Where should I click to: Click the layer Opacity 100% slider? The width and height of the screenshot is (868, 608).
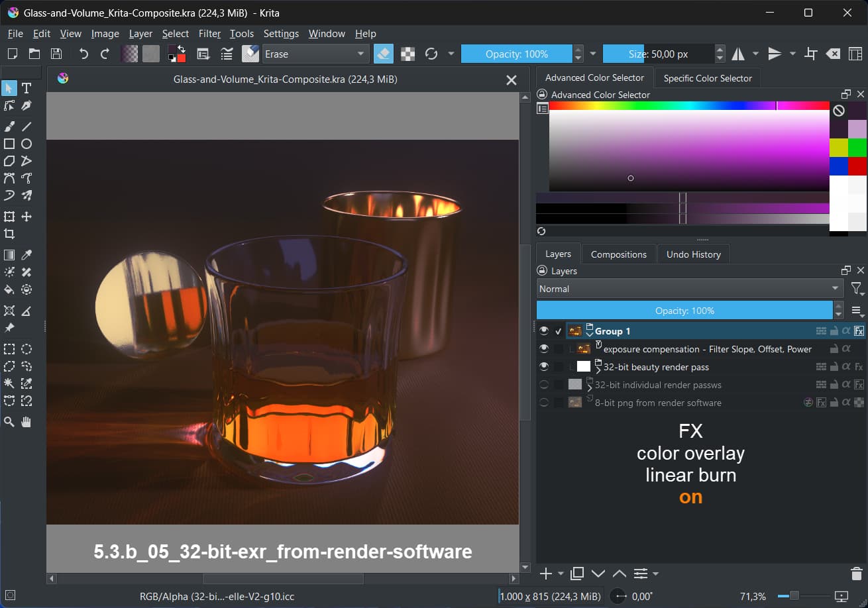coord(684,311)
